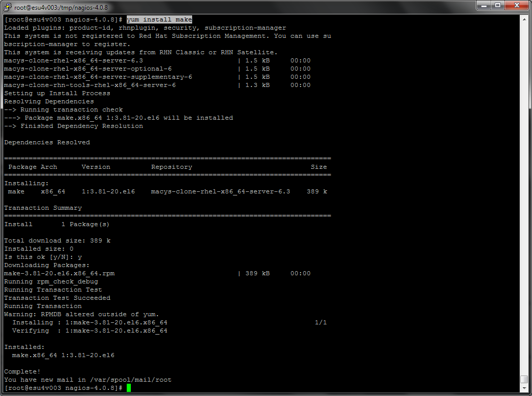Click the 'Dependencies Resolved' line
The height and width of the screenshot is (396, 532).
pos(47,142)
